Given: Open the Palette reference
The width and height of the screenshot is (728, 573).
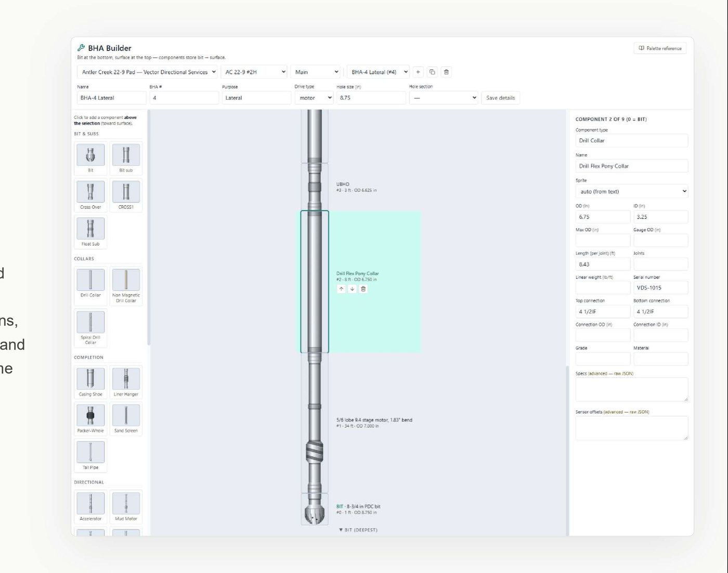Looking at the screenshot, I should pyautogui.click(x=660, y=48).
